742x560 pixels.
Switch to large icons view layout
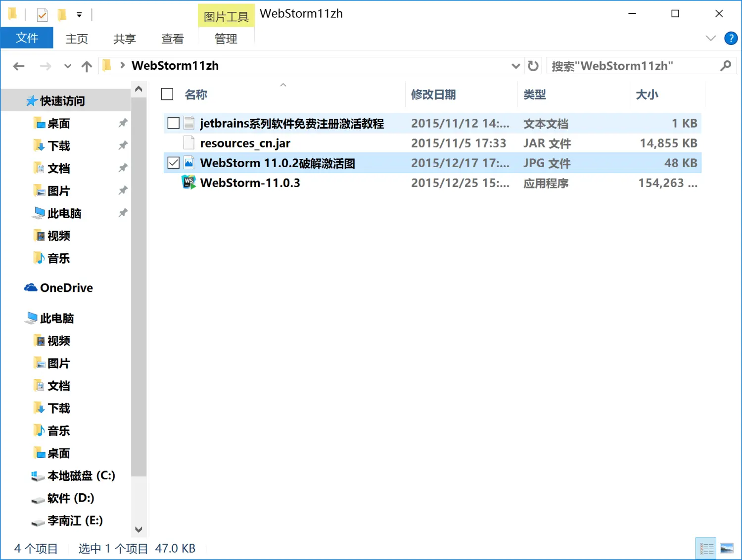tap(727, 549)
